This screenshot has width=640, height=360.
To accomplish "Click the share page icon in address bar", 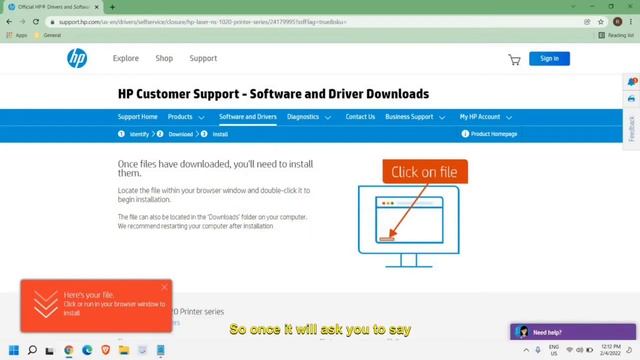I will (x=587, y=22).
